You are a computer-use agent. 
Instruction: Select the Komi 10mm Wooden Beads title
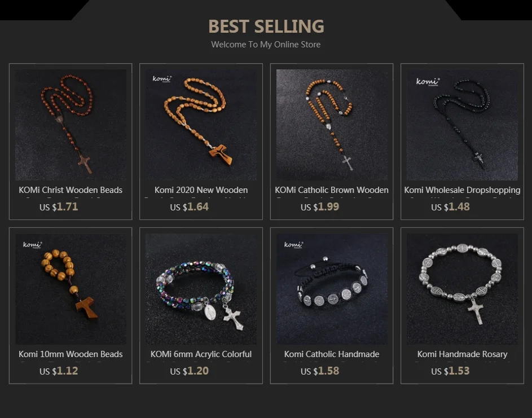(71, 354)
